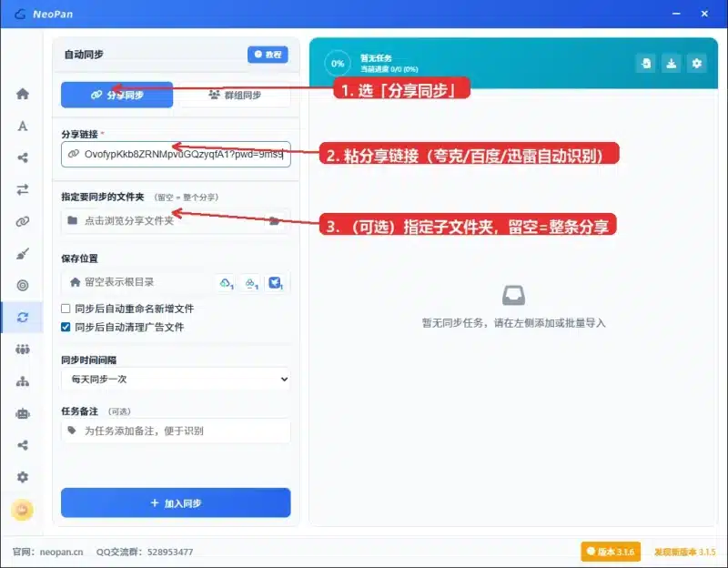The height and width of the screenshot is (568, 728).
Task: Click the QQ group number 528953477
Action: pos(170,552)
